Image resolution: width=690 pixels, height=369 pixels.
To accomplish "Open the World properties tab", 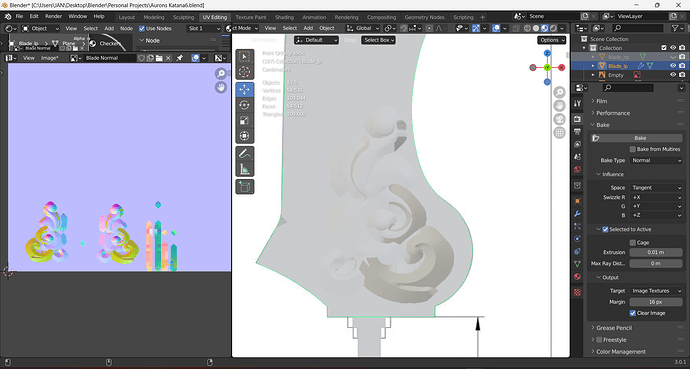I will tap(578, 169).
